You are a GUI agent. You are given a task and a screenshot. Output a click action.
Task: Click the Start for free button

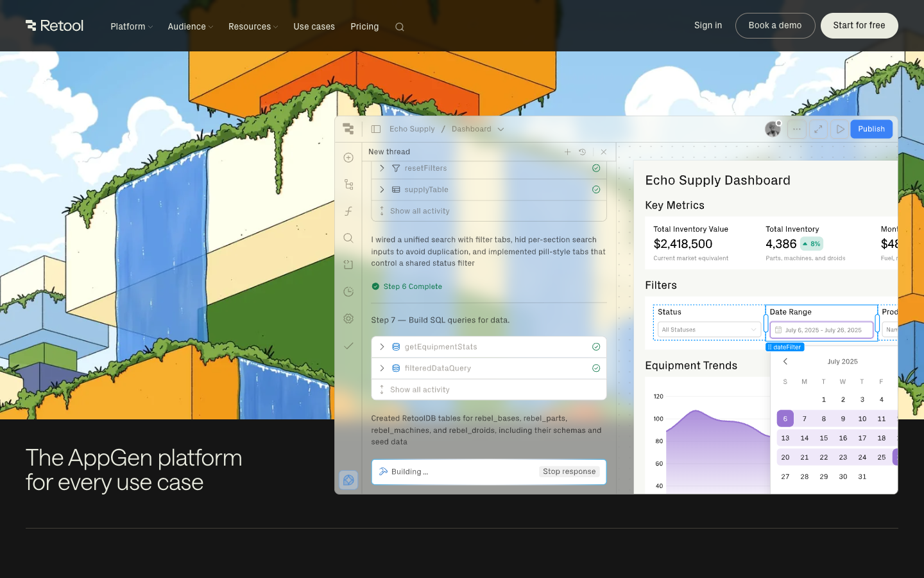859,26
